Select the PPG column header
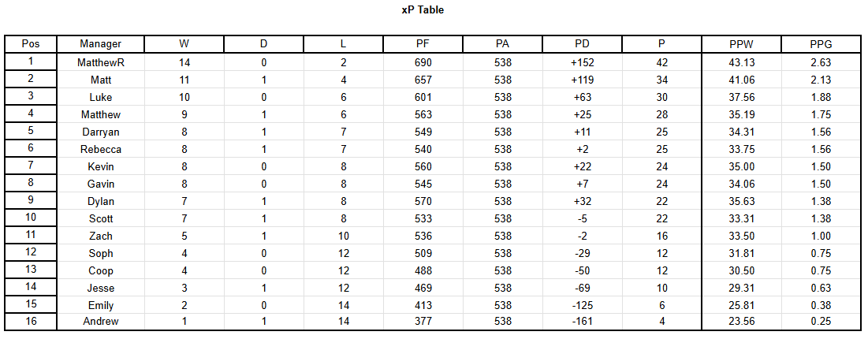The image size is (868, 339). pos(822,44)
